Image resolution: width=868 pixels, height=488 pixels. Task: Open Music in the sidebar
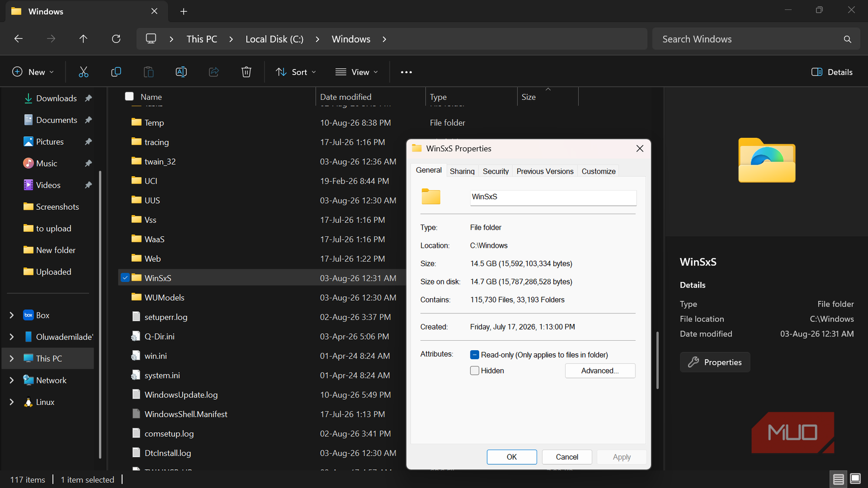(x=46, y=164)
